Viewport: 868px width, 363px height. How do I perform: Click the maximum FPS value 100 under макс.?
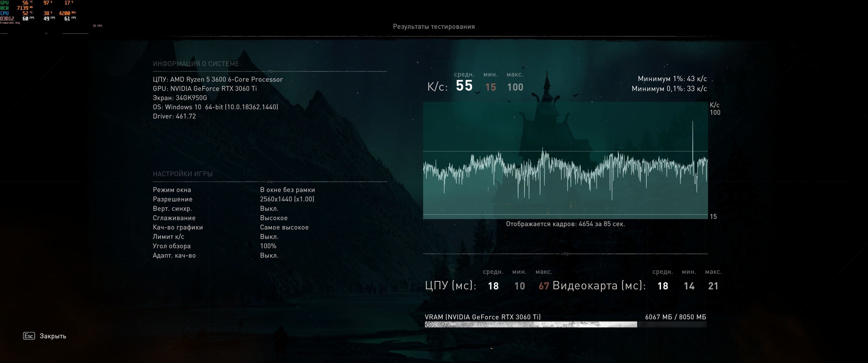(515, 87)
